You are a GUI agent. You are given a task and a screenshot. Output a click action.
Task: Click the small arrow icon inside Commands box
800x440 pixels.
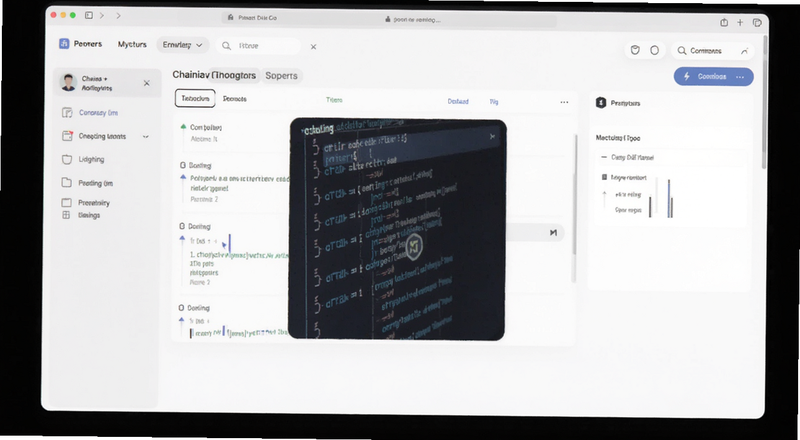click(744, 51)
